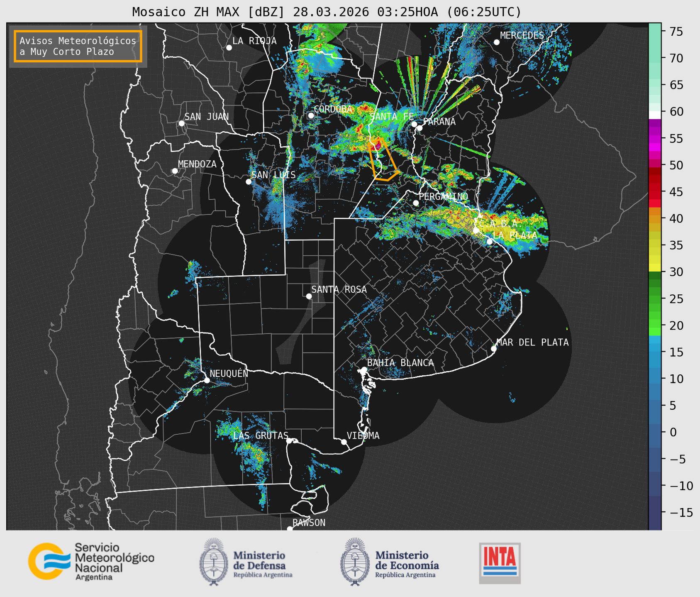This screenshot has height=597, width=700.
Task: Click the Las Grutas city label
Action: click(261, 436)
